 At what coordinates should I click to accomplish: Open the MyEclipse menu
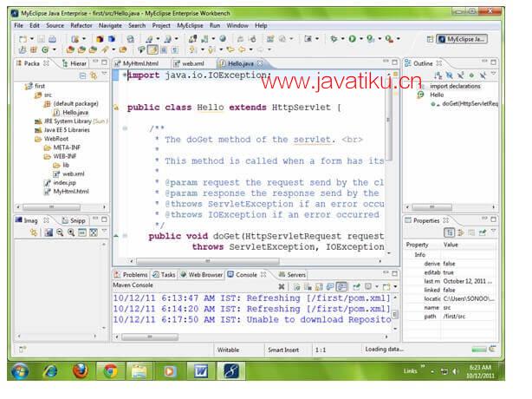point(190,25)
